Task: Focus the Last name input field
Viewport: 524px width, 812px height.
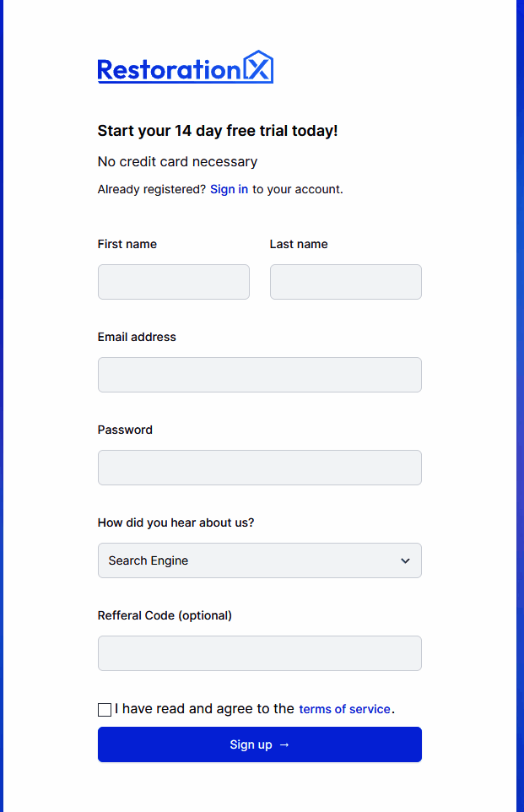Action: tap(345, 282)
